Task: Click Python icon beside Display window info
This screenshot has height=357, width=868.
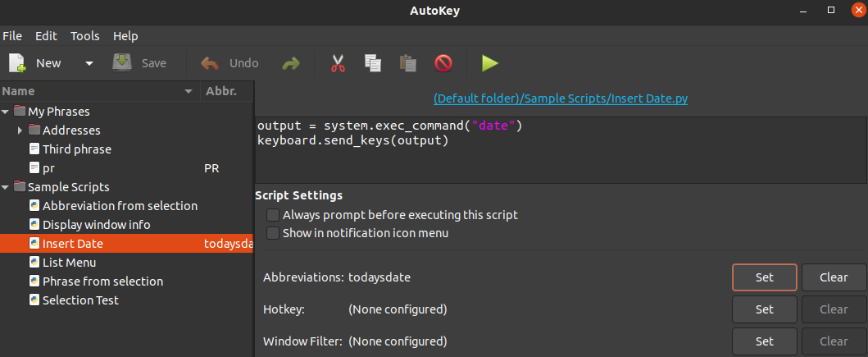Action: coord(34,225)
